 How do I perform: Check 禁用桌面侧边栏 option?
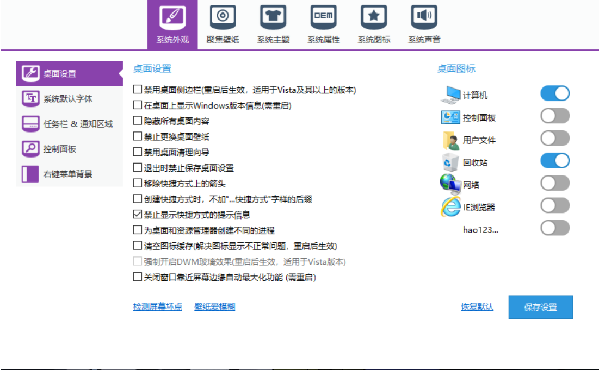pyautogui.click(x=137, y=89)
